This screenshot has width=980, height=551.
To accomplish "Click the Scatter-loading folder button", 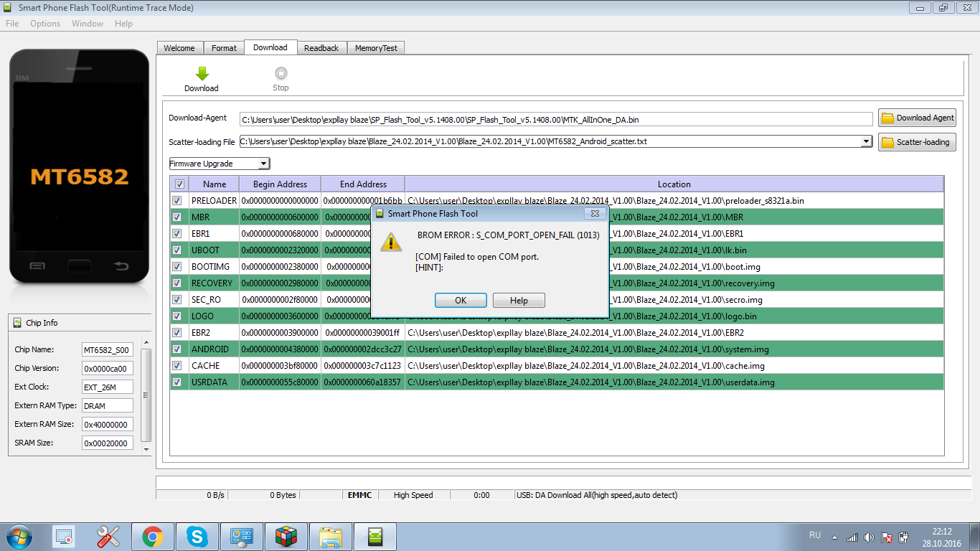I will point(917,142).
